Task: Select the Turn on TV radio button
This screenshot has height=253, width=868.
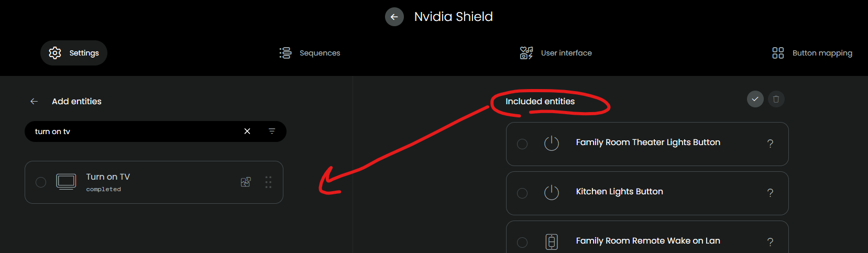Action: coord(41,182)
